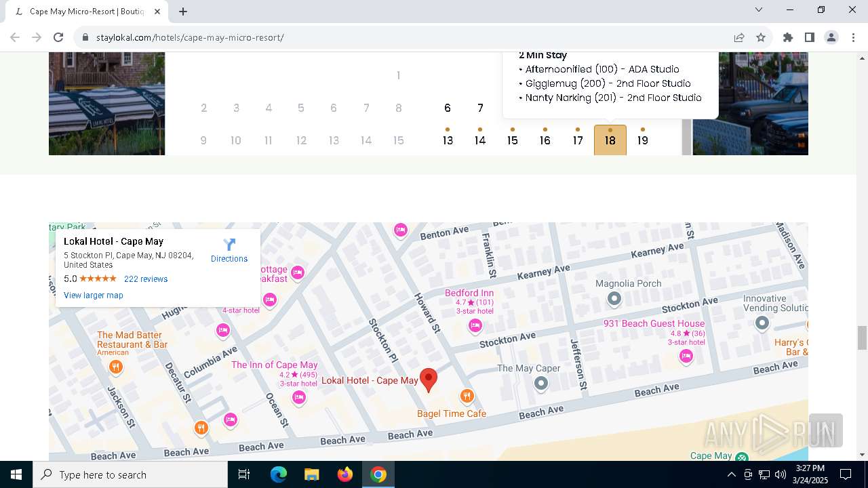Expand the tab search dropdown

click(x=759, y=9)
